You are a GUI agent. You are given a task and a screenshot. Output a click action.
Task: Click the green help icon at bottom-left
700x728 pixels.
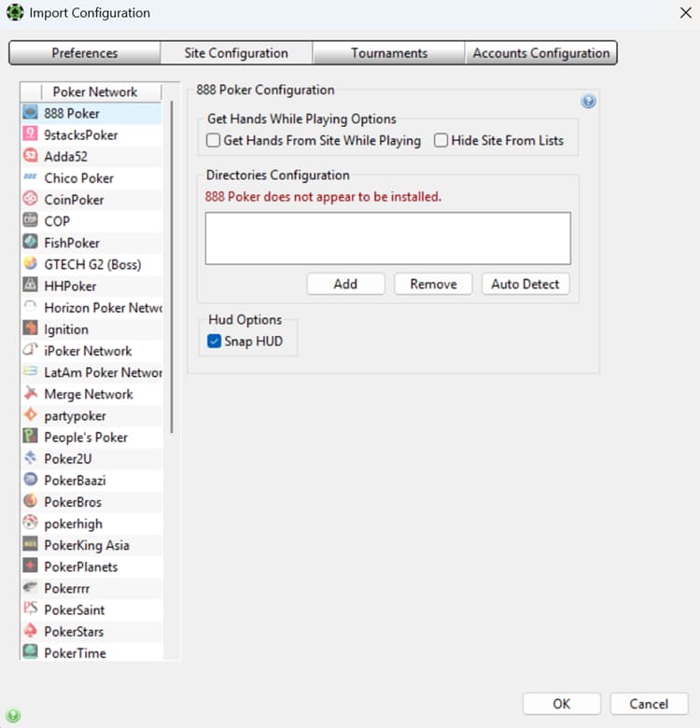(13, 715)
